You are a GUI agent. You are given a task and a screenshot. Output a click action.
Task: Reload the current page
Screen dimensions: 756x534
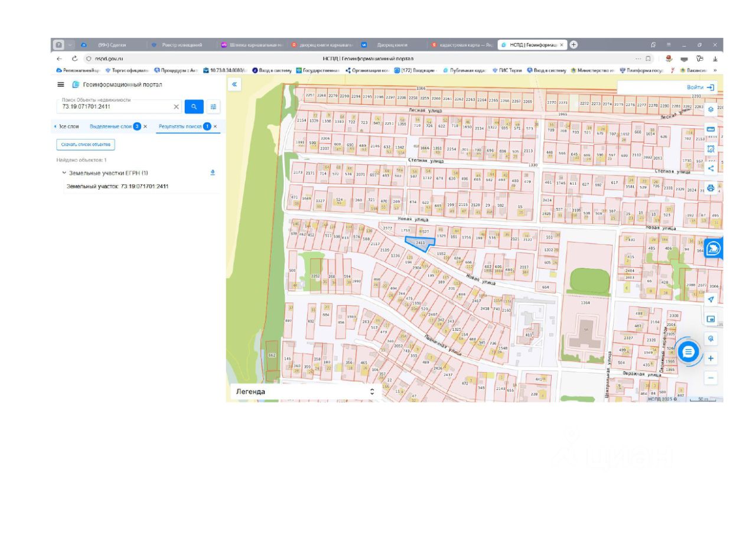click(74, 58)
